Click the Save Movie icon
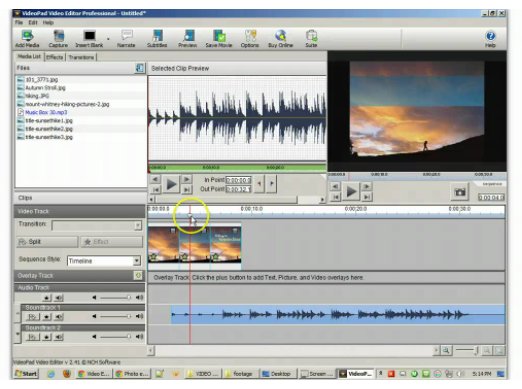The width and height of the screenshot is (522, 389). [219, 39]
